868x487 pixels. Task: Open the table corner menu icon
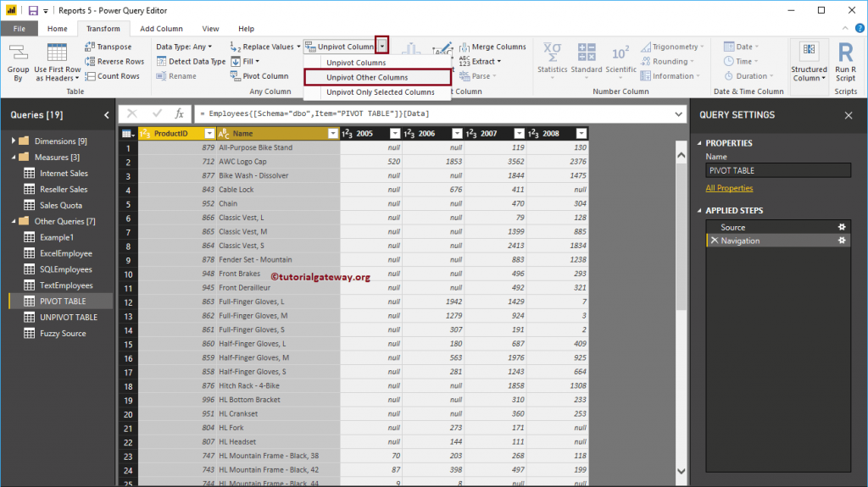128,133
